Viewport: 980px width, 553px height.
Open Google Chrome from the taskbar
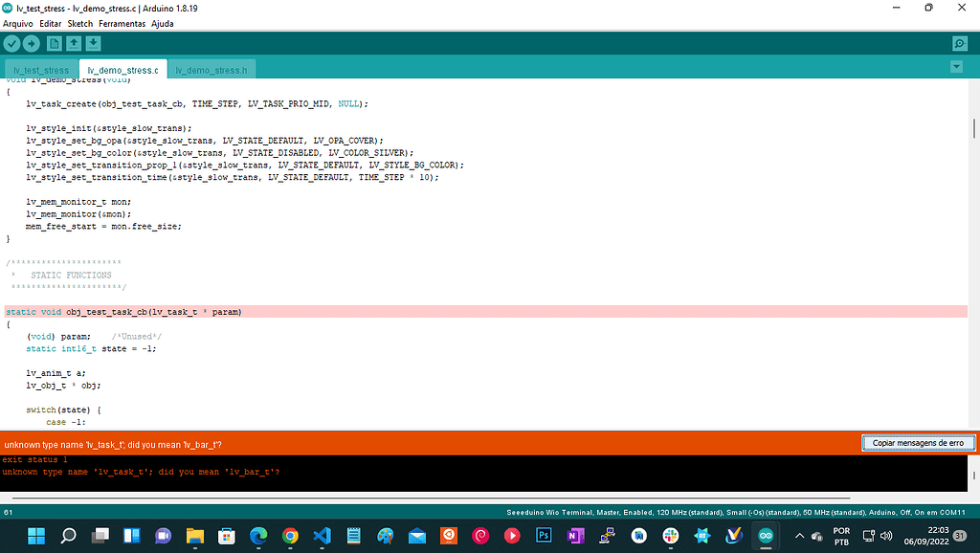(x=289, y=537)
